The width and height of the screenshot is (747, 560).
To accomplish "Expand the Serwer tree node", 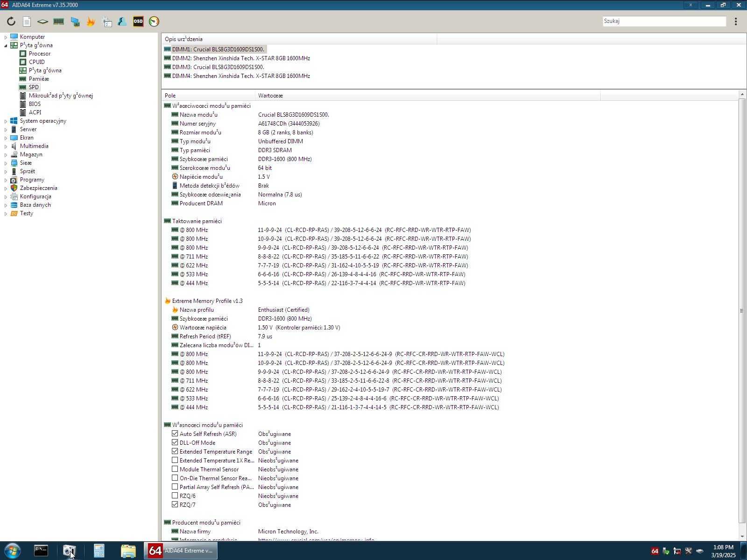I will 6,129.
